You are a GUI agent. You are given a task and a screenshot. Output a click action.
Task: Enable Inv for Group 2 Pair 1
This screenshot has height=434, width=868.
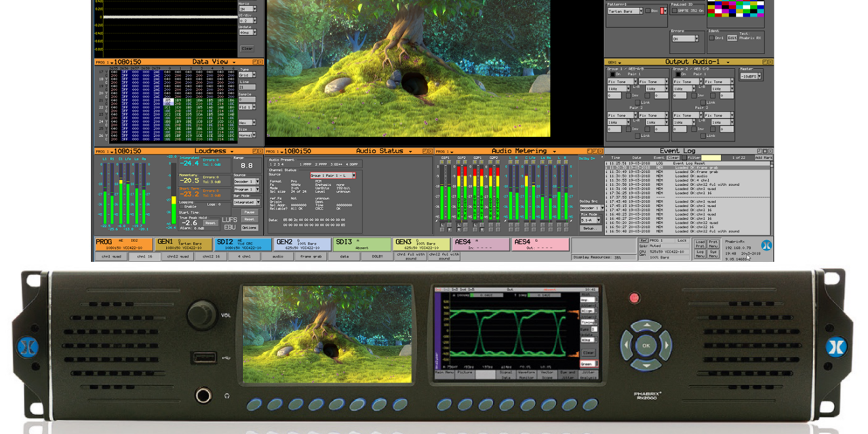(x=694, y=96)
